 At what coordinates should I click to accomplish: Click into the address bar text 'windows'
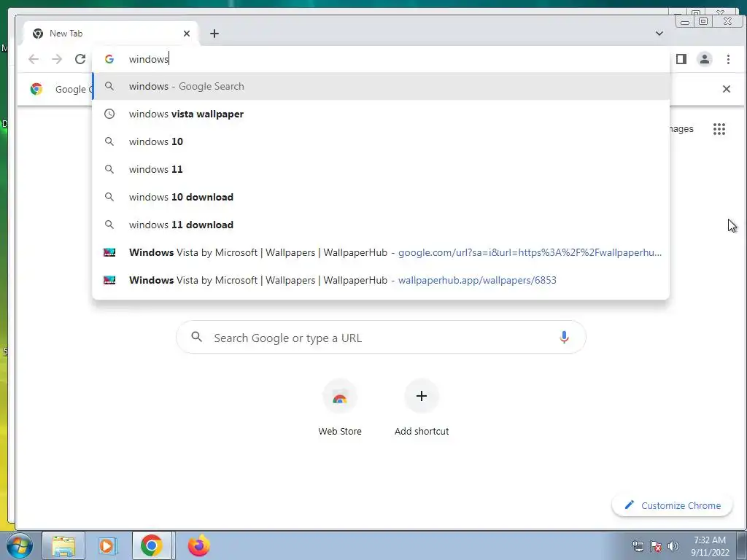[149, 59]
